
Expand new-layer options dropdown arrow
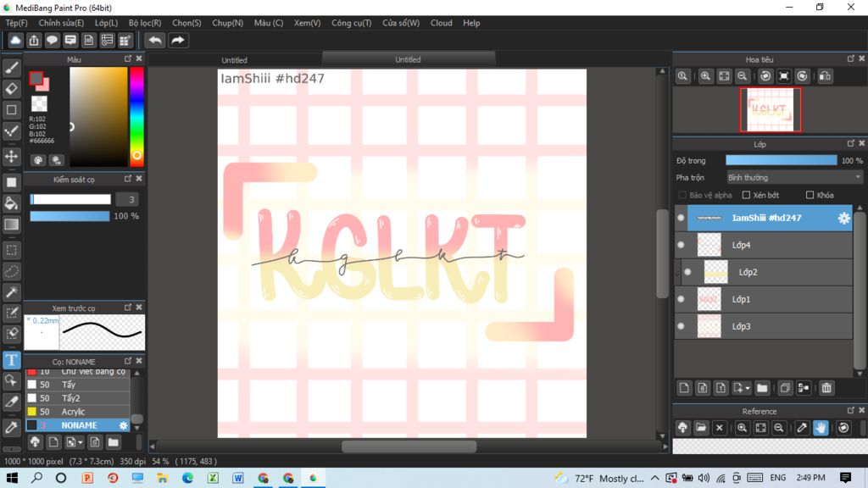coord(748,388)
